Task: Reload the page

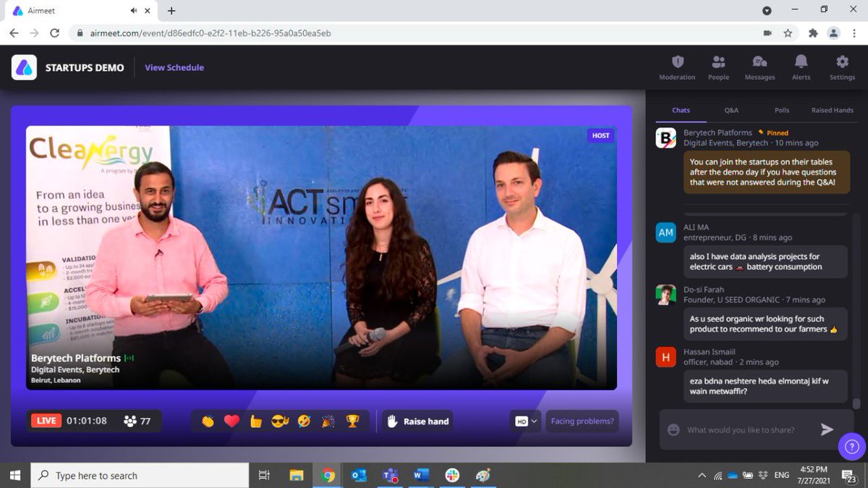Action: tap(54, 33)
